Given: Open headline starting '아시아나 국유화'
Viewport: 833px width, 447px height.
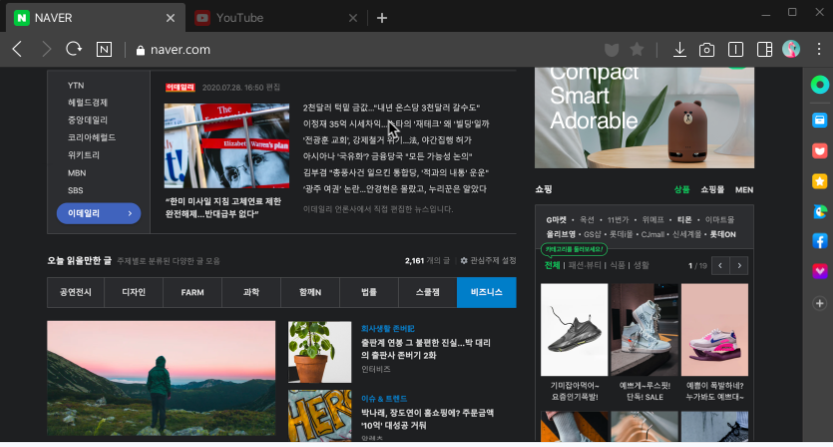Looking at the screenshot, I should pos(387,156).
